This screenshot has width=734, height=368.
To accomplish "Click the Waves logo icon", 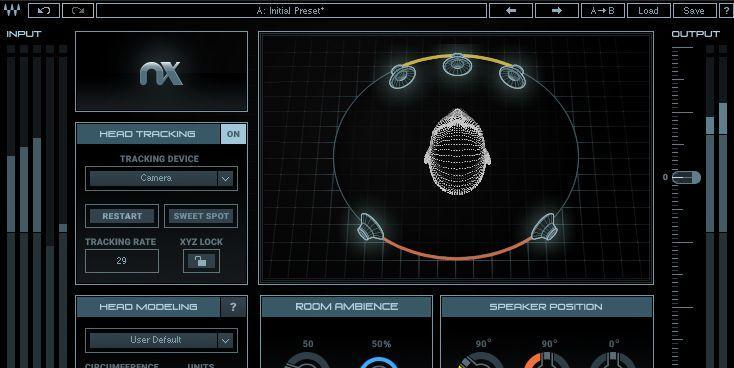I will pyautogui.click(x=12, y=10).
